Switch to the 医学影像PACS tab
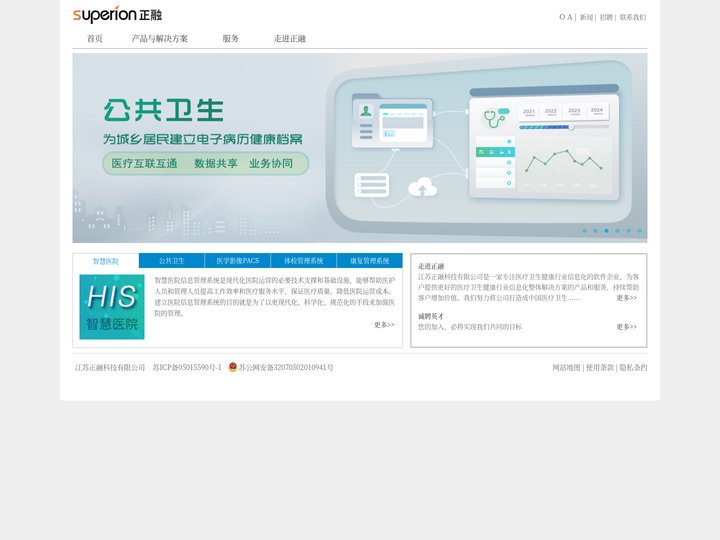Viewport: 720px width, 540px height. click(x=238, y=261)
